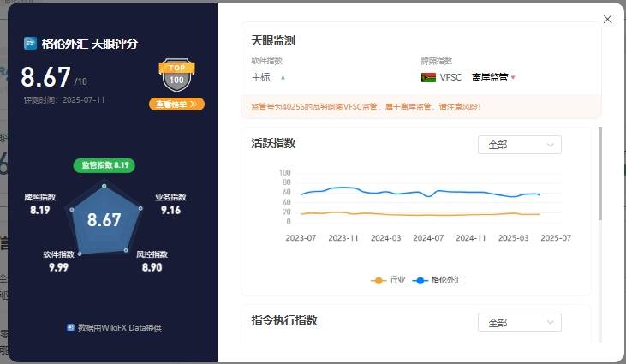The image size is (626, 364).
Task: Click the 天眼监测 section heading
Action: [273, 40]
